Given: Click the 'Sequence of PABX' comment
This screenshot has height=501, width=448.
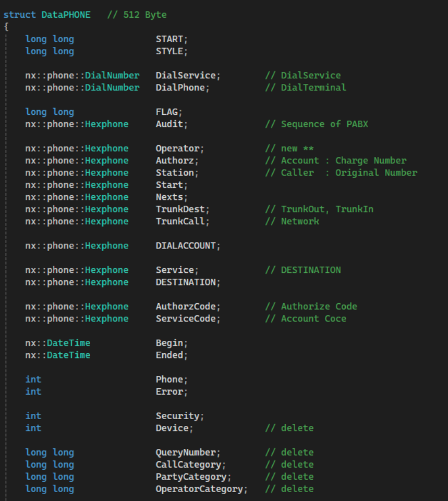Looking at the screenshot, I should (x=318, y=124).
